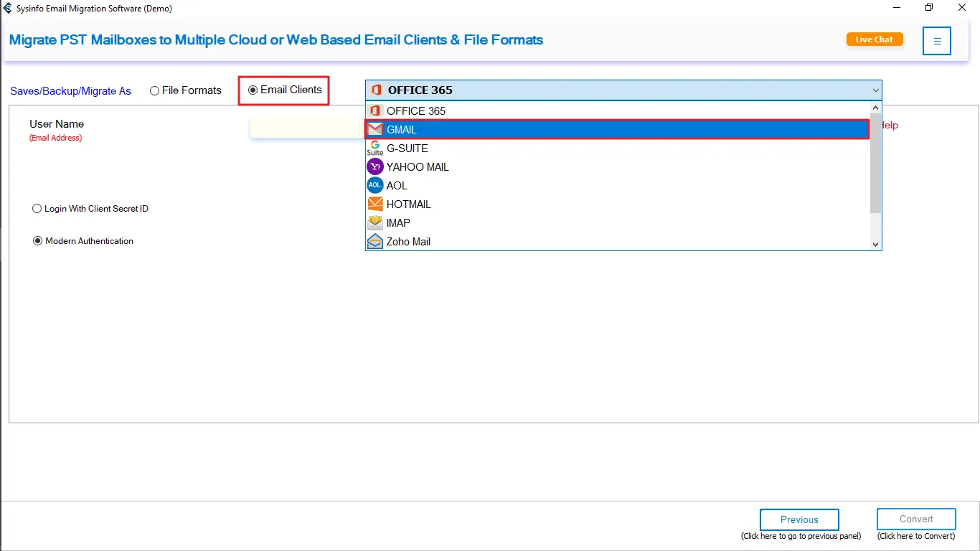The height and width of the screenshot is (551, 980).
Task: Click the G-Suite Google icon
Action: tap(375, 148)
